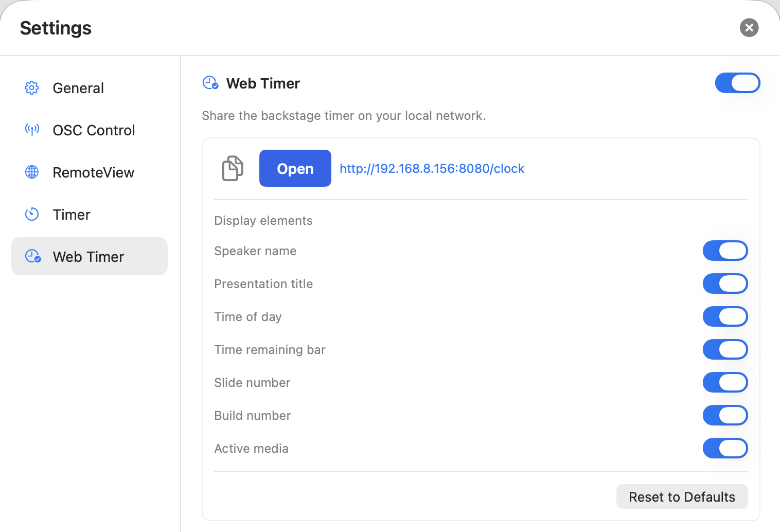Click the Timer clock icon in sidebar
780x532 pixels.
click(x=32, y=214)
